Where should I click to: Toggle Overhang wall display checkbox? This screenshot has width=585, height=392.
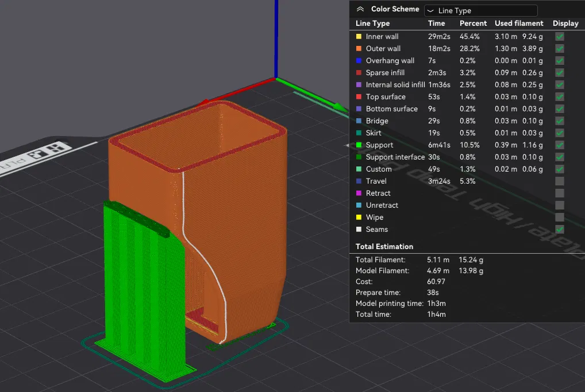[x=559, y=60]
